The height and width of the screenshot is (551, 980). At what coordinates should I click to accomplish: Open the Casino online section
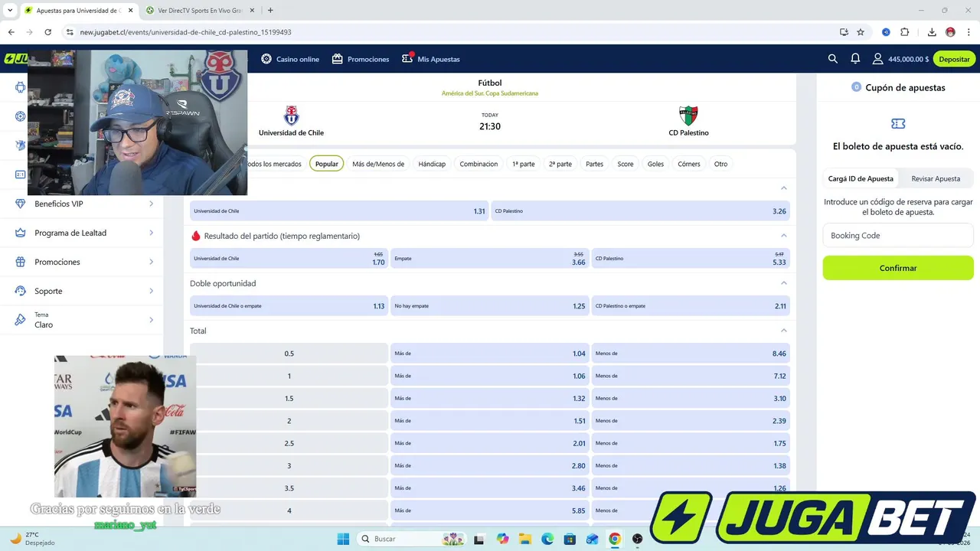[290, 59]
